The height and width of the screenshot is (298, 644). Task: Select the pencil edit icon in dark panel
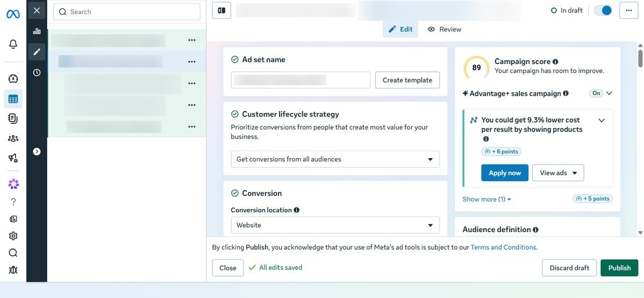click(36, 52)
